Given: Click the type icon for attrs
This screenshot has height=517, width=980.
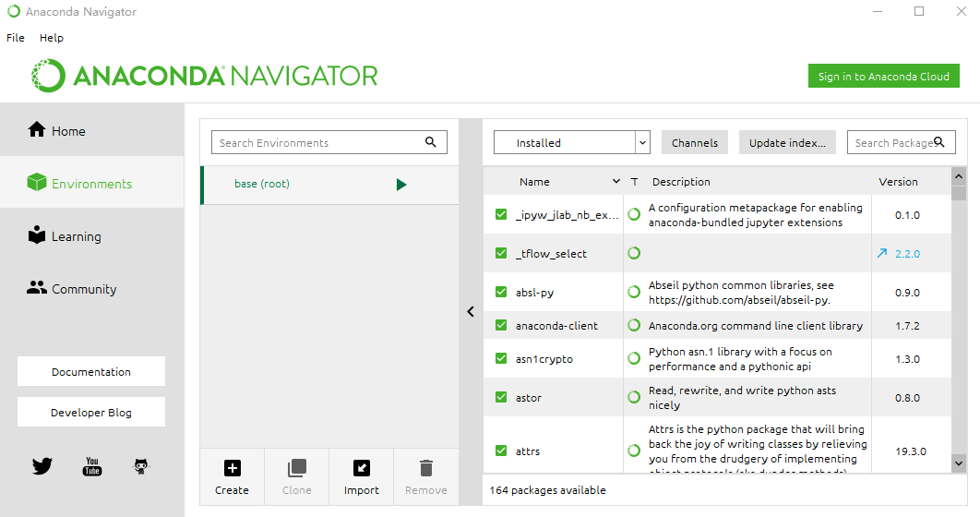Looking at the screenshot, I should click(634, 451).
